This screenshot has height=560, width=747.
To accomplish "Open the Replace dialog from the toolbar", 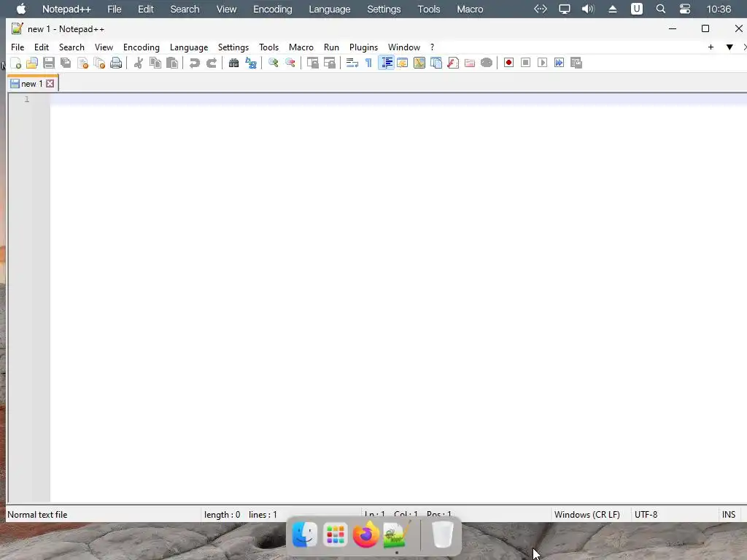I will coord(251,63).
